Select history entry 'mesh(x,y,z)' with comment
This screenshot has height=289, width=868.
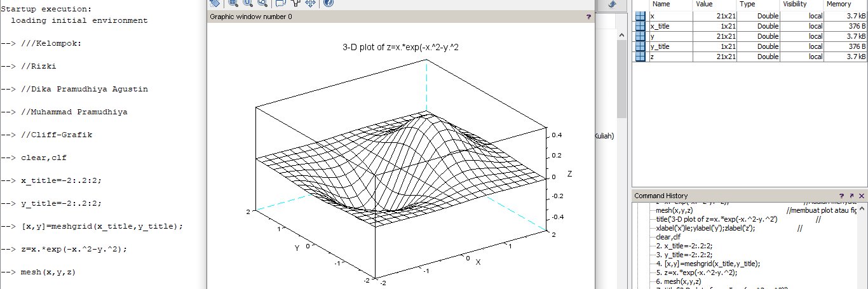[x=756, y=210]
